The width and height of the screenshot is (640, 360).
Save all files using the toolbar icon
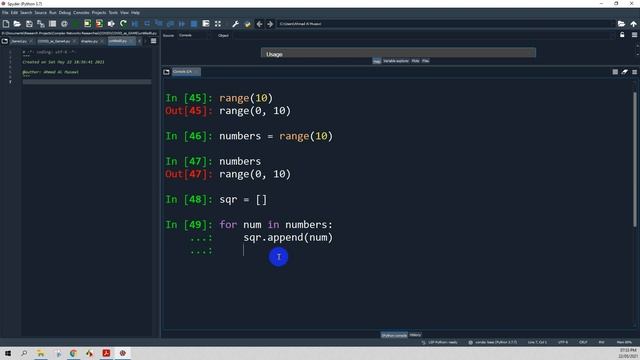[x=41, y=24]
